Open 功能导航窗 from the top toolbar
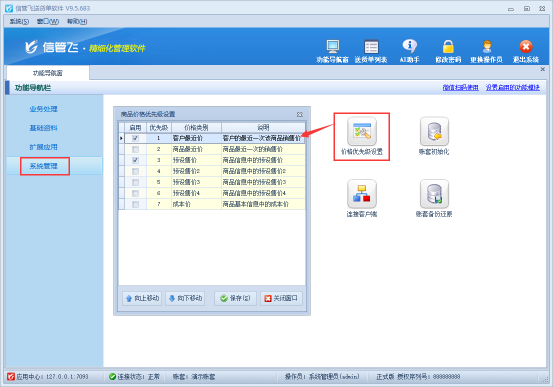 tap(332, 51)
